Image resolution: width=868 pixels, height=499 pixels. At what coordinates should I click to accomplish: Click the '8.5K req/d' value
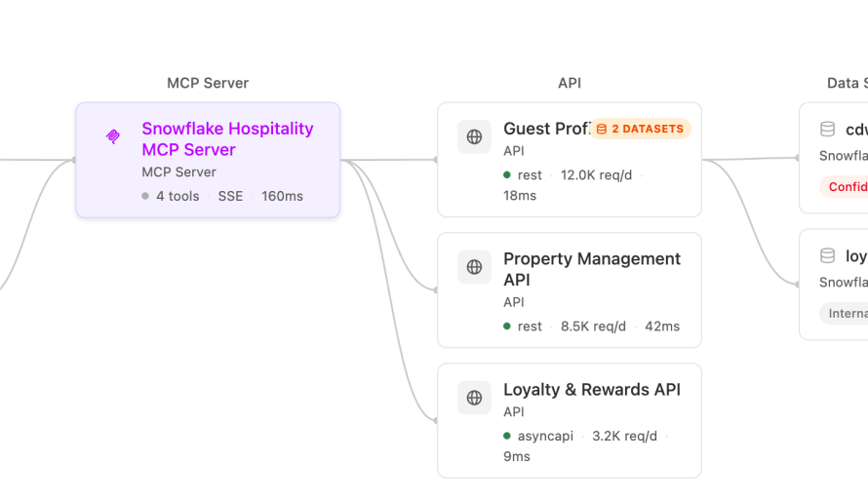(x=593, y=326)
